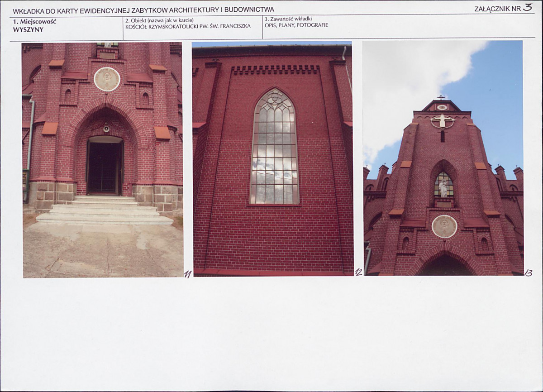Click the handwritten number 11 label
Viewport: 543px width, 392px height.
(187, 274)
